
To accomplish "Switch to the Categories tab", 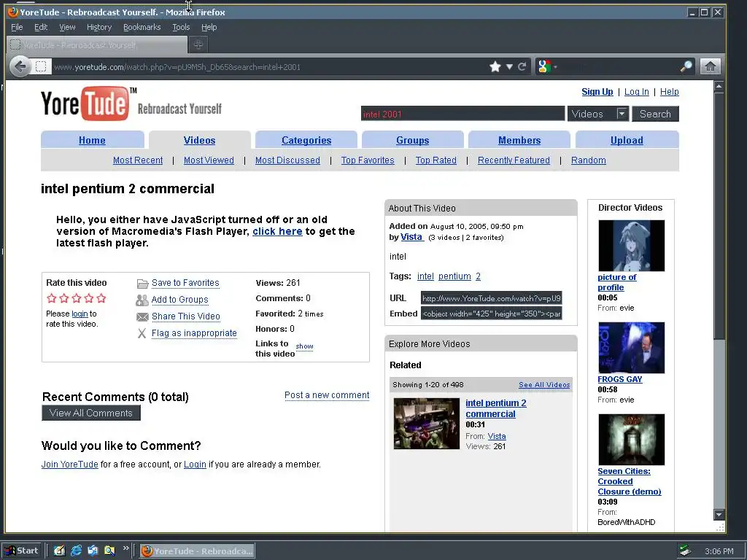I will click(306, 140).
